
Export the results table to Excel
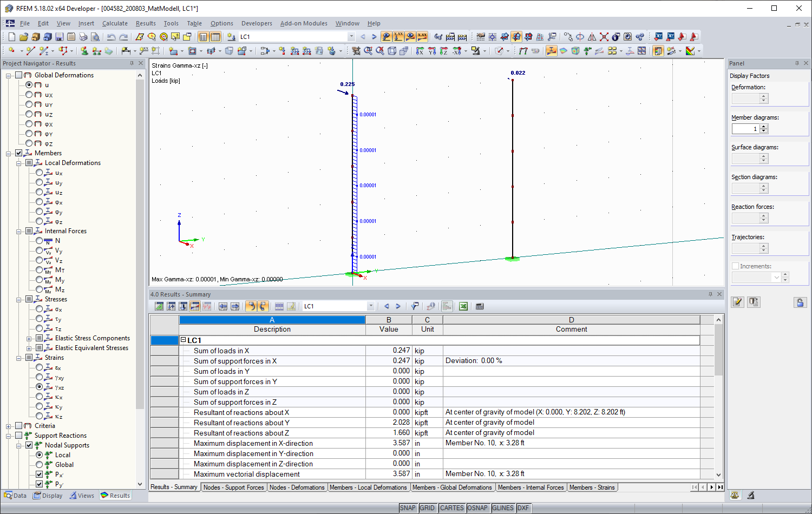tap(463, 306)
